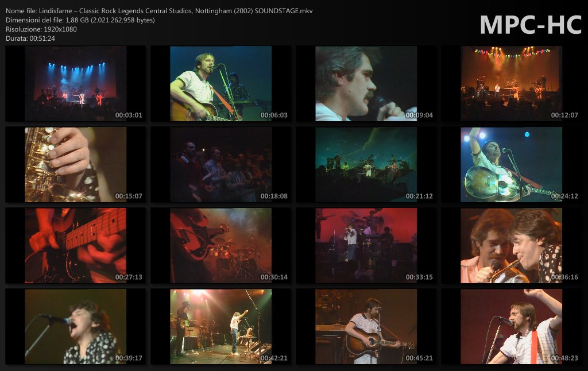Open the thumbnail at timestamp 00:06:03

click(x=220, y=83)
